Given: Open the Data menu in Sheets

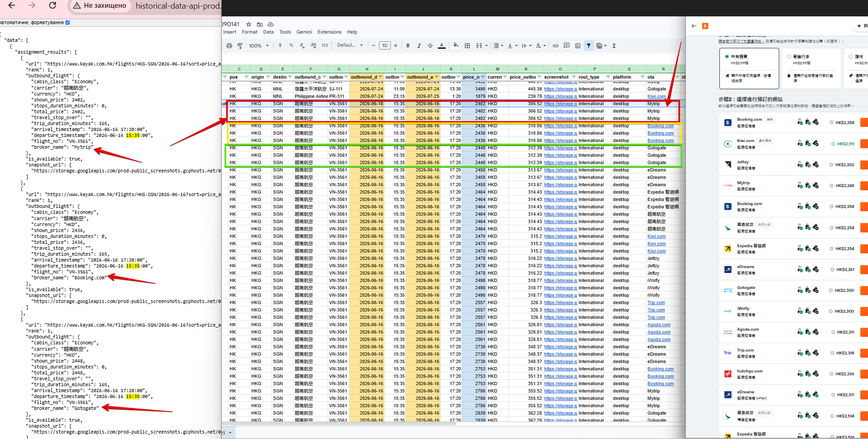Looking at the screenshot, I should coord(269,32).
